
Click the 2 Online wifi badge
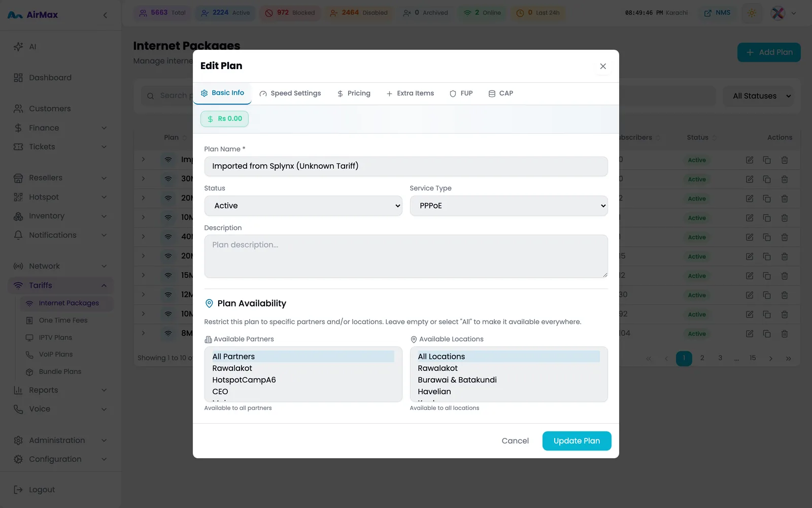coord(482,13)
